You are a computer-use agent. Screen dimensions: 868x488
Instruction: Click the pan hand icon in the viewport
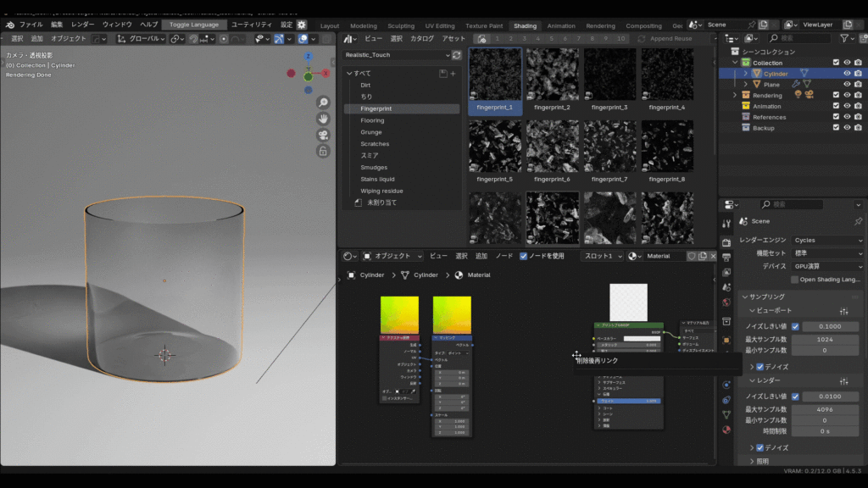tap(323, 119)
